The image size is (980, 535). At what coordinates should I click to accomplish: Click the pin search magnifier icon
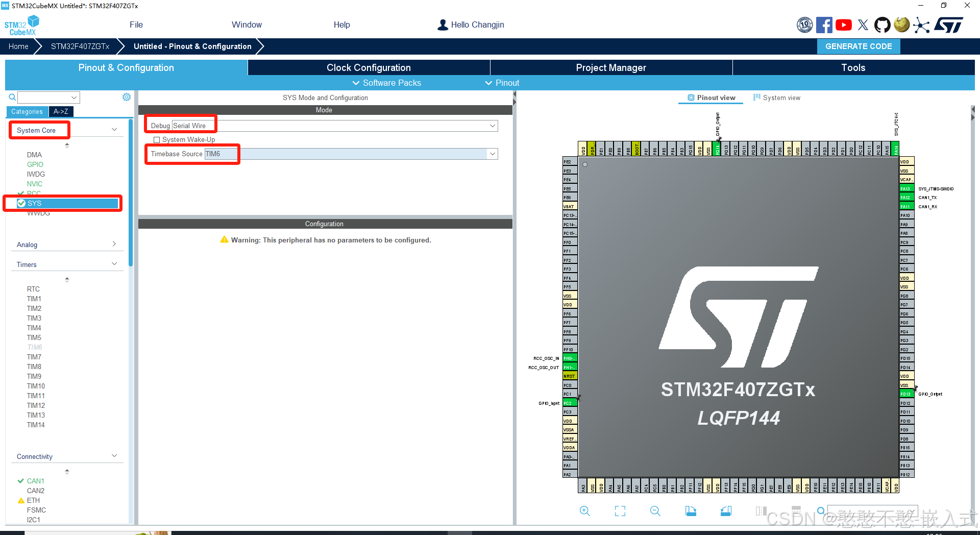821,511
